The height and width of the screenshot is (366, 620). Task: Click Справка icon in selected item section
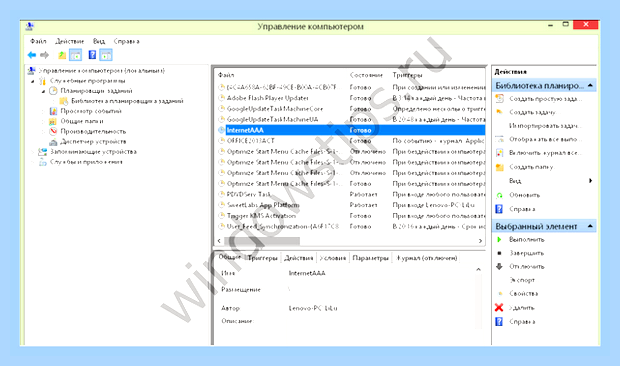pyautogui.click(x=499, y=322)
